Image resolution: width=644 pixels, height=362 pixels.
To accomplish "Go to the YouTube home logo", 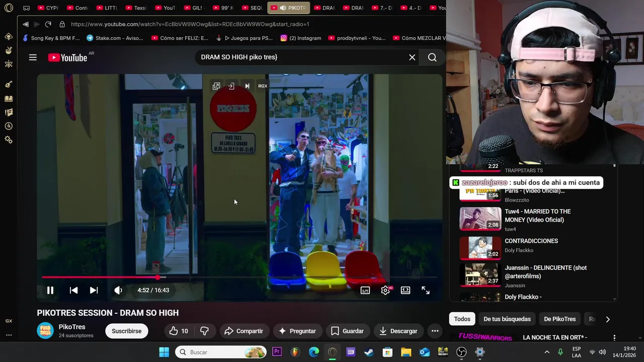I will (x=67, y=57).
